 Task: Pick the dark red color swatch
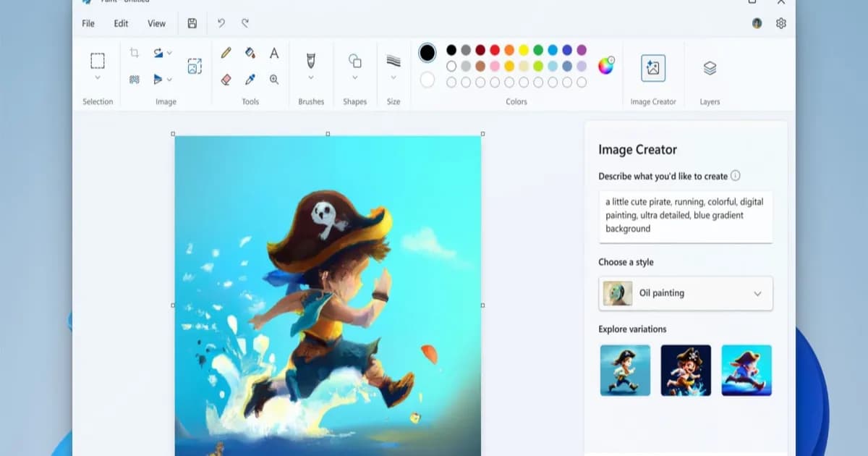(480, 50)
